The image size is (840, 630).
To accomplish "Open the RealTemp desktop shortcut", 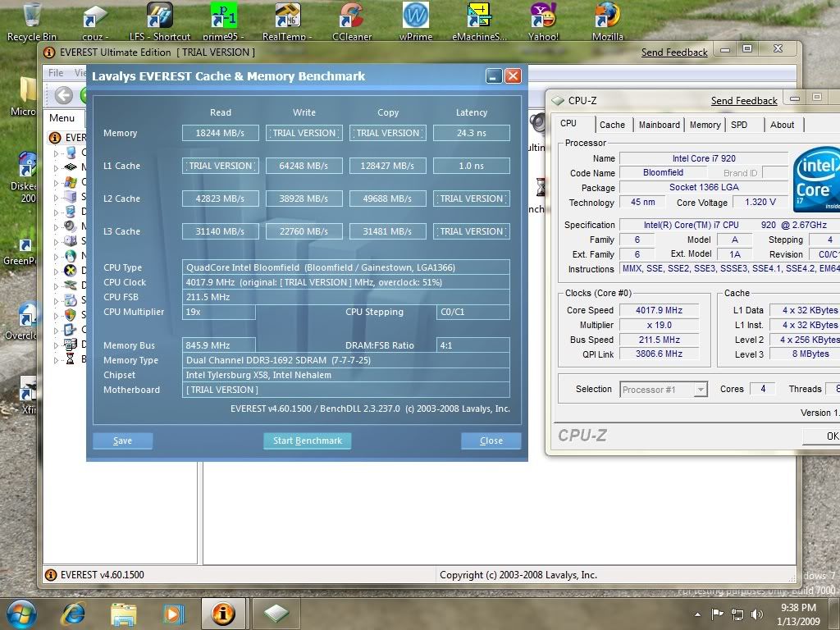I will (285, 16).
